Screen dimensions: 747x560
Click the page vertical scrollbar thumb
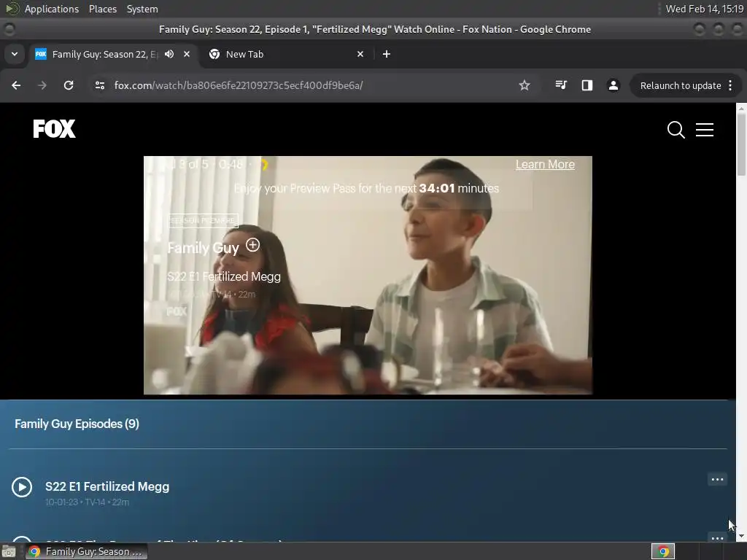pos(741,145)
